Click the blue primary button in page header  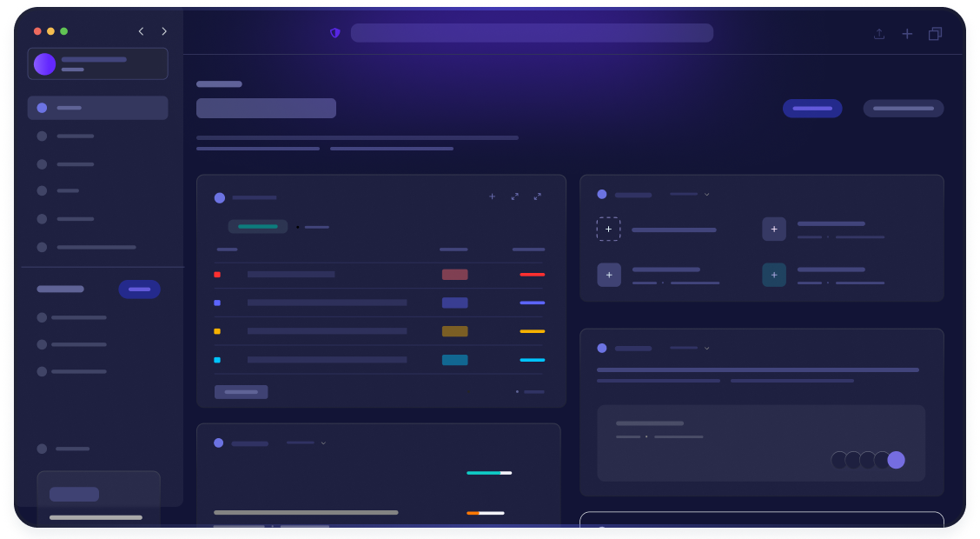tap(811, 109)
